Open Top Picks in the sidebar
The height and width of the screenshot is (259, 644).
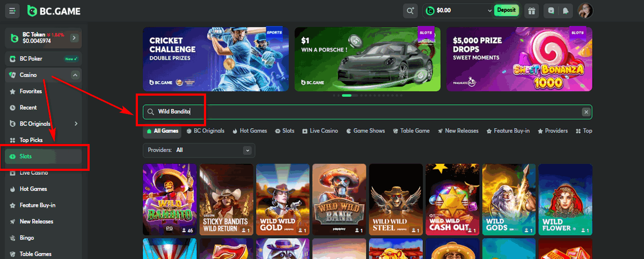click(x=43, y=140)
